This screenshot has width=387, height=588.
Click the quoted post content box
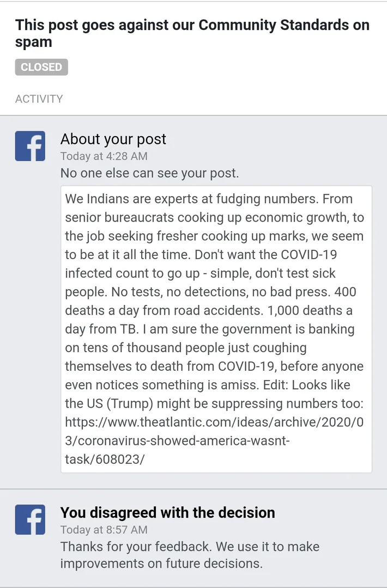tap(216, 329)
